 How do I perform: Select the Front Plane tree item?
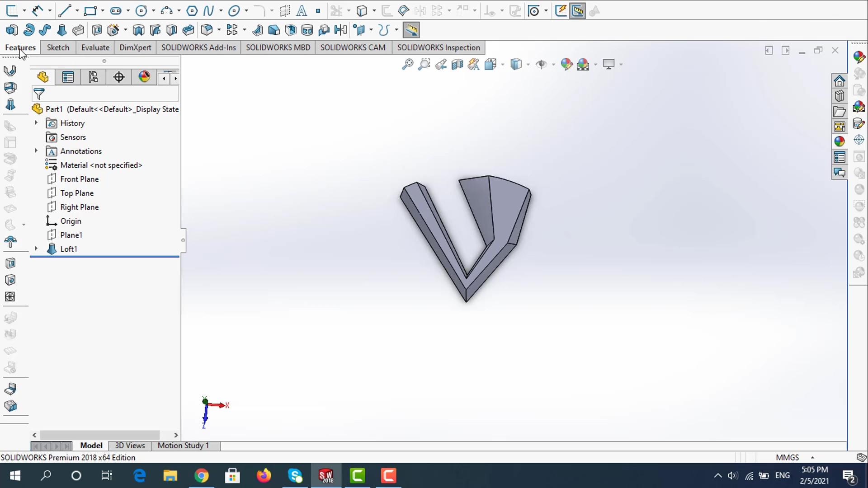point(79,179)
